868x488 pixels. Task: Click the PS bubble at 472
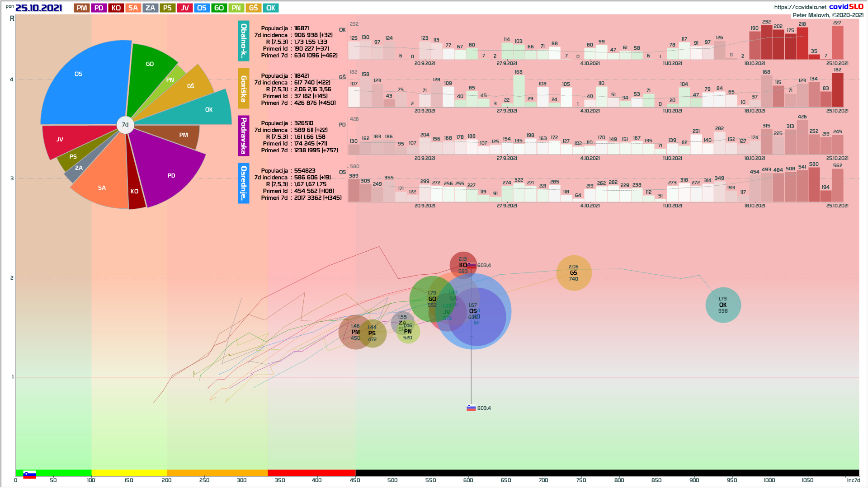[374, 334]
